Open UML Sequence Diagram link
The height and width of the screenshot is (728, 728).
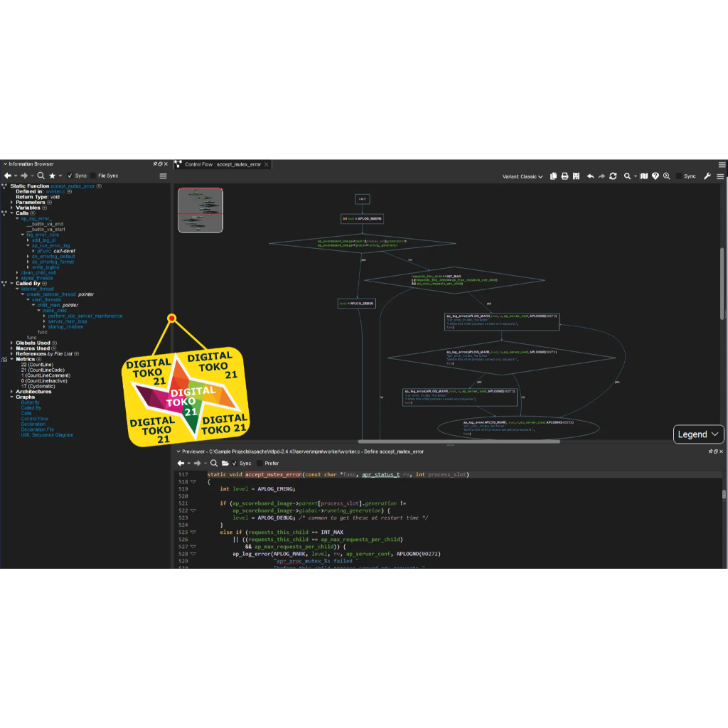(x=47, y=435)
